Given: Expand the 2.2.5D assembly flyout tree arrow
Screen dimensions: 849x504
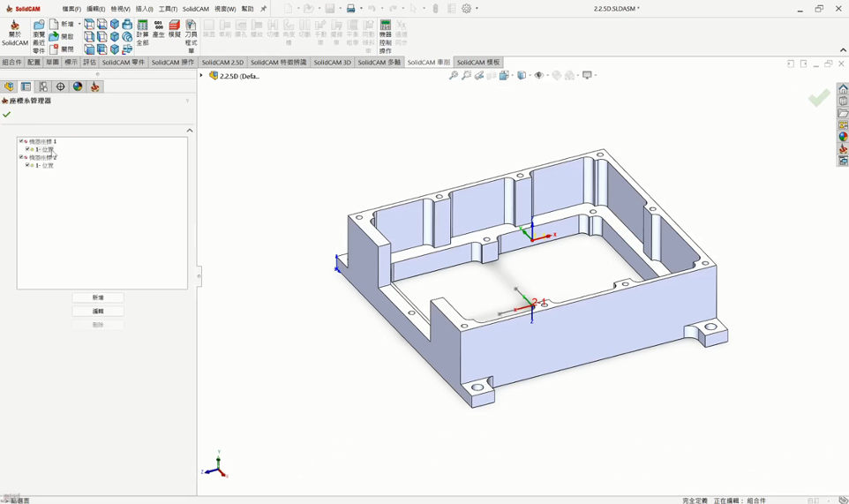Looking at the screenshot, I should tap(201, 76).
